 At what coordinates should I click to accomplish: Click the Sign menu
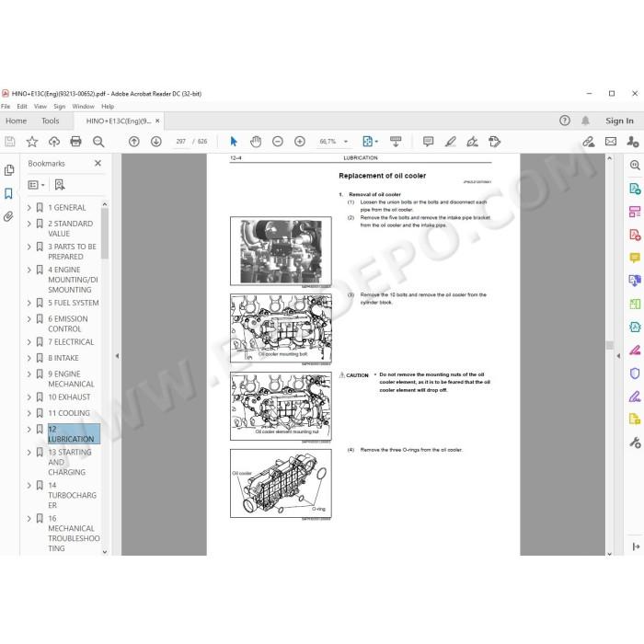(60, 107)
